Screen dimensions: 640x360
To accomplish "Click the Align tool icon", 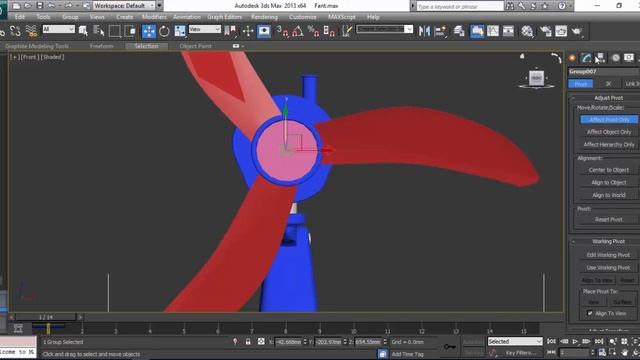I will coord(440,31).
